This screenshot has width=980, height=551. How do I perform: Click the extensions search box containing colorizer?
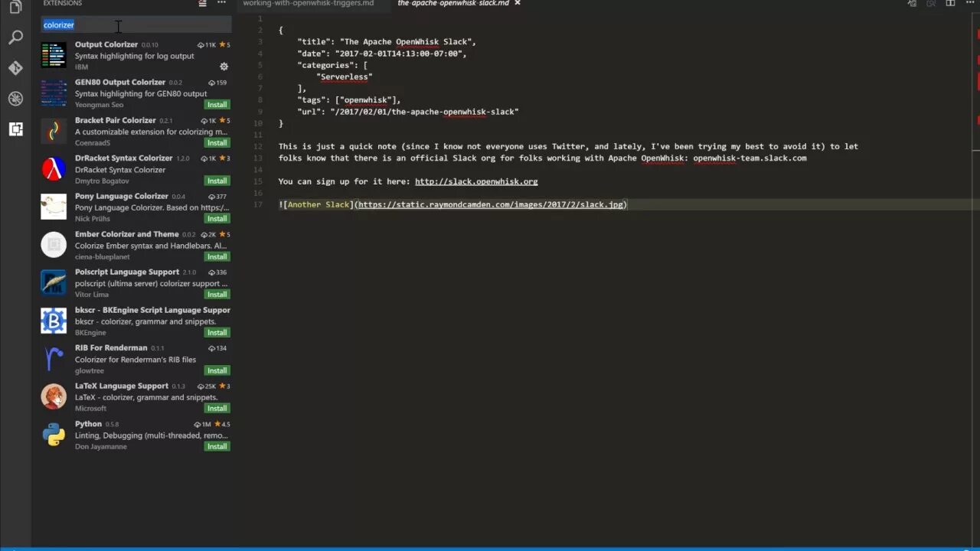(136, 25)
